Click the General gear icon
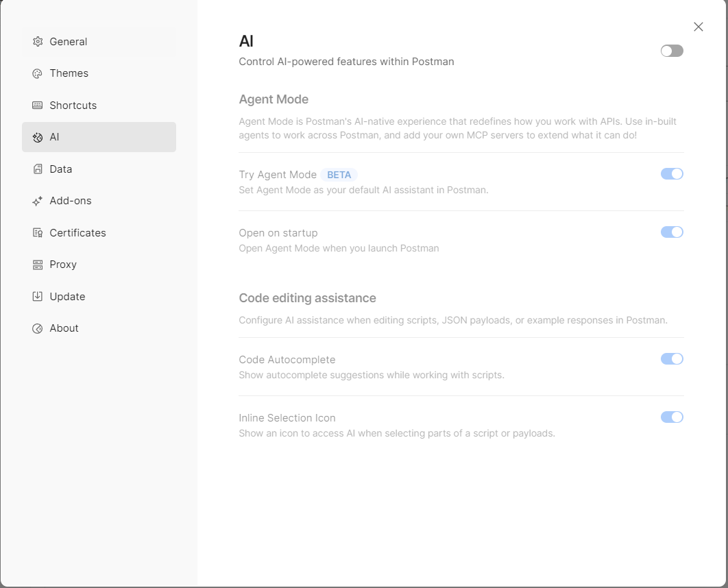 pyautogui.click(x=38, y=42)
